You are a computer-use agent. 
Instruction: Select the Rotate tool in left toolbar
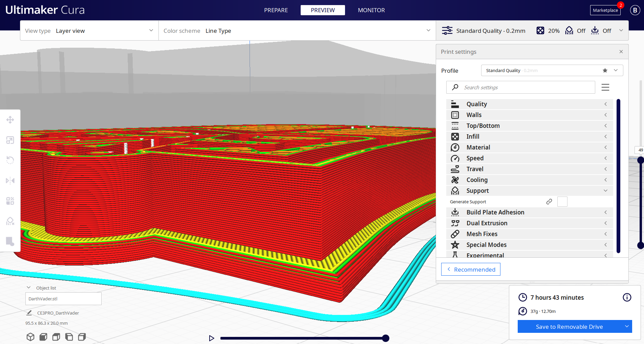point(10,160)
